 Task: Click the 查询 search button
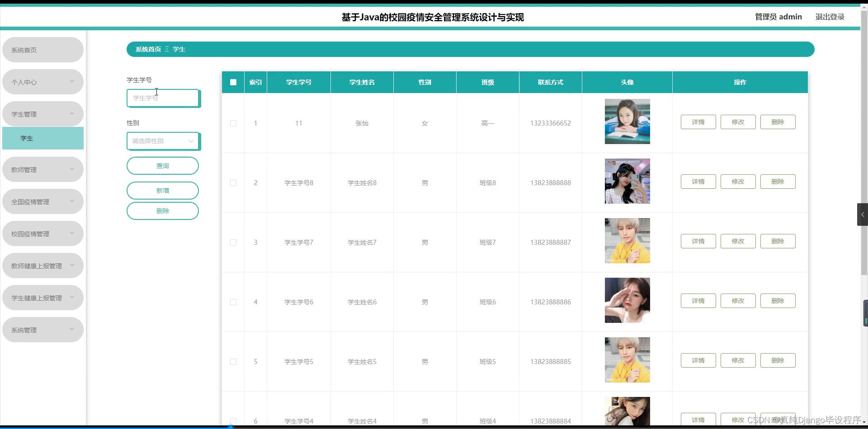coord(163,166)
